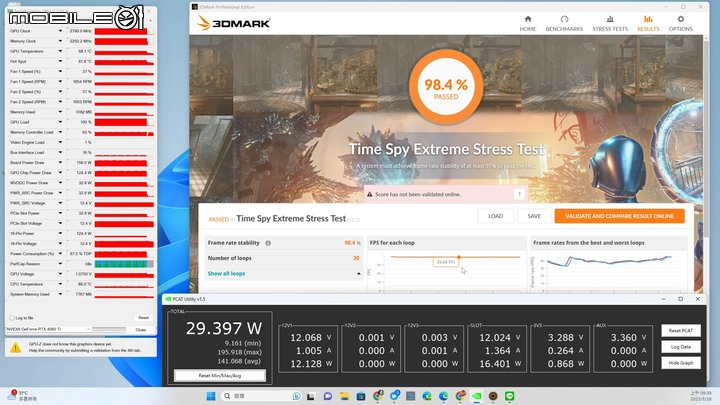Viewport: 720px width, 405px height.
Task: Open the GPU Clock sensor dropdown
Action: tap(60, 31)
